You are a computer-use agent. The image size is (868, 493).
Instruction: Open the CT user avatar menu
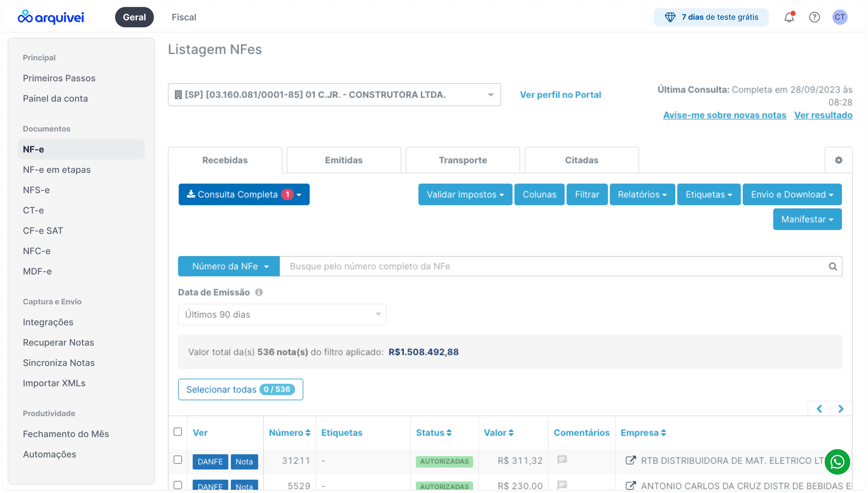[840, 17]
